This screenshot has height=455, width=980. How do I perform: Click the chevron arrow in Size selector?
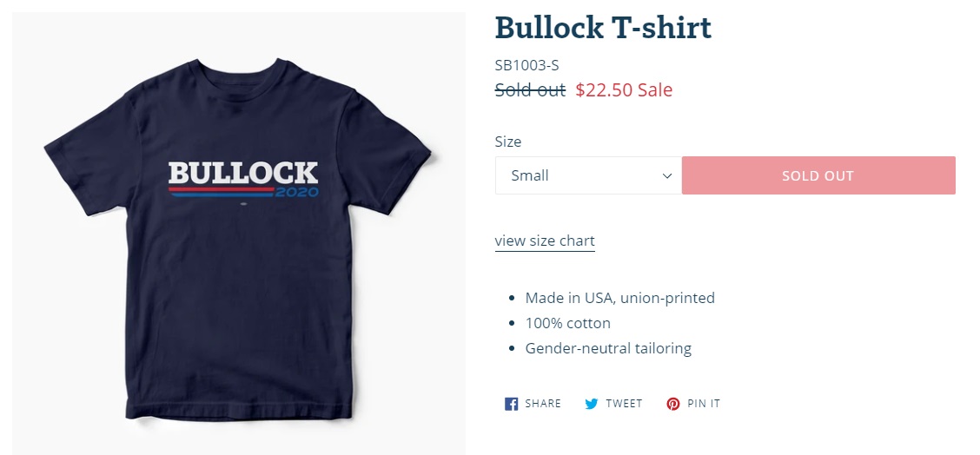coord(667,175)
